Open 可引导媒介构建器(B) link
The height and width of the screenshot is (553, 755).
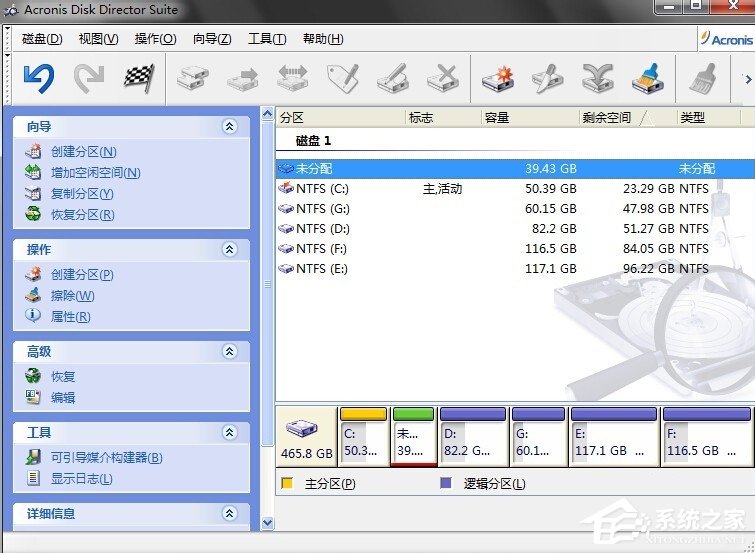pyautogui.click(x=106, y=458)
